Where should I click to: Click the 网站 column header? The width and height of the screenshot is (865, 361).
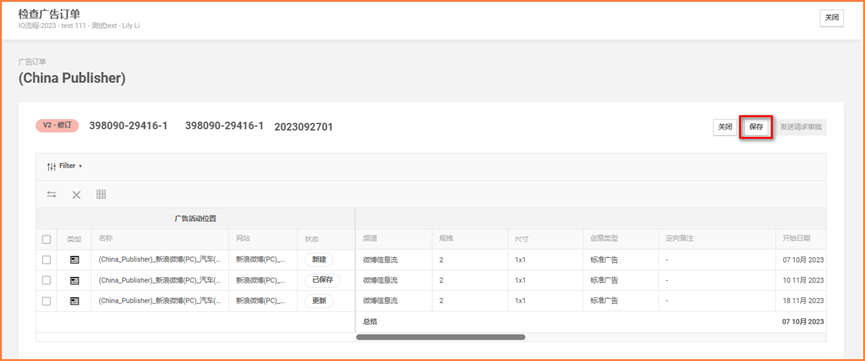point(243,239)
